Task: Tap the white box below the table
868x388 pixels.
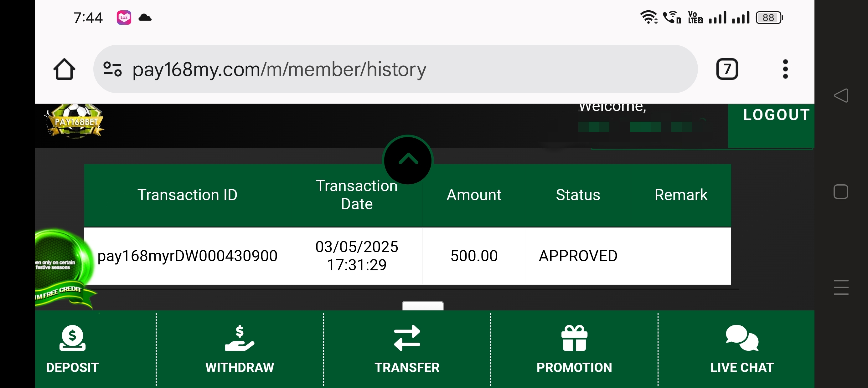Action: coord(422,306)
